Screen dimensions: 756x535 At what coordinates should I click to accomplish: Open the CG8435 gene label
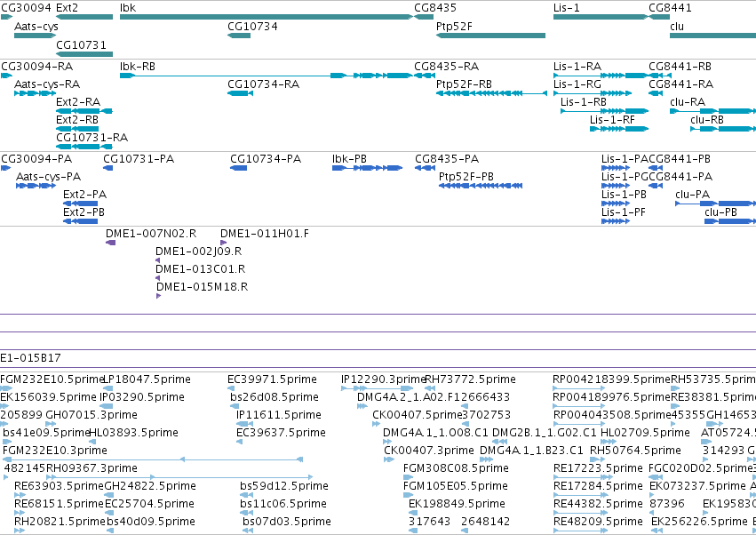click(x=435, y=8)
